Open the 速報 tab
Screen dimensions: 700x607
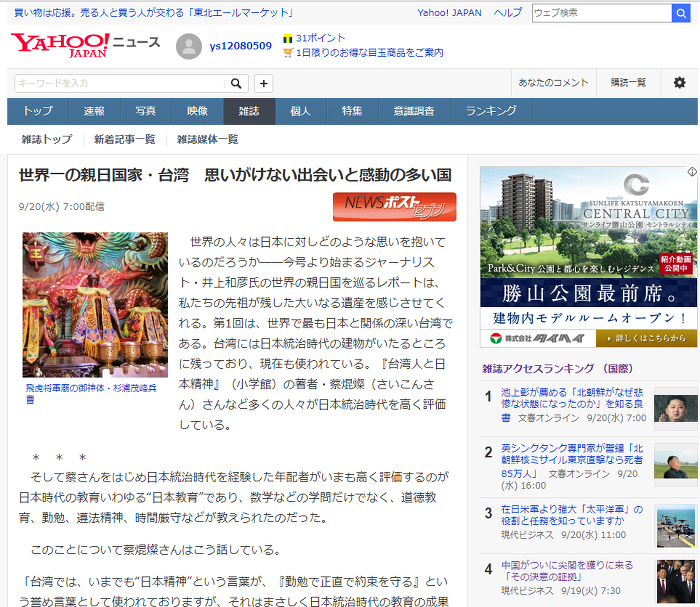(x=94, y=111)
